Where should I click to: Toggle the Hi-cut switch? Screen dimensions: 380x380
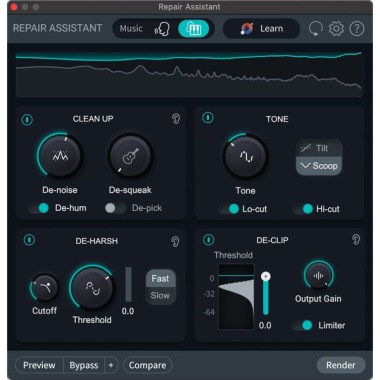(303, 209)
